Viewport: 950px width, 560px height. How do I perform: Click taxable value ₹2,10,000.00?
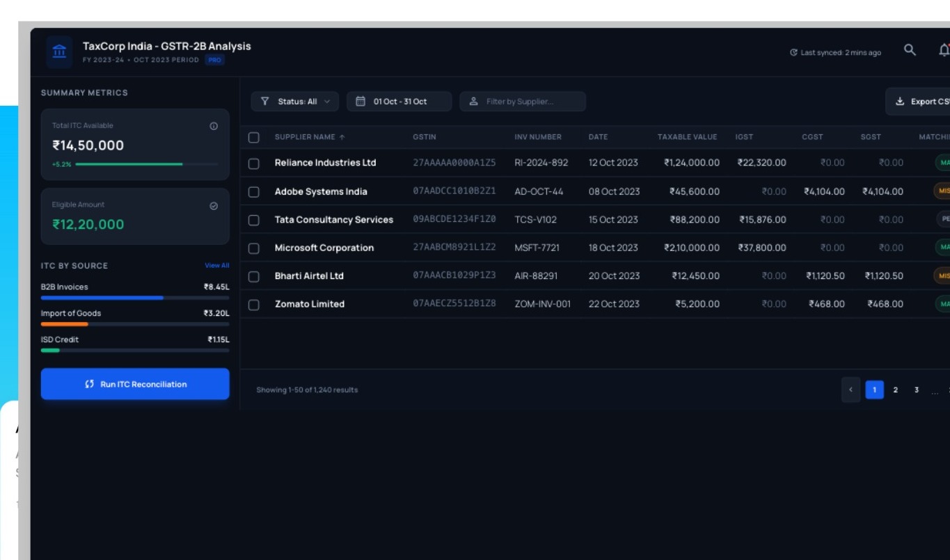(692, 248)
